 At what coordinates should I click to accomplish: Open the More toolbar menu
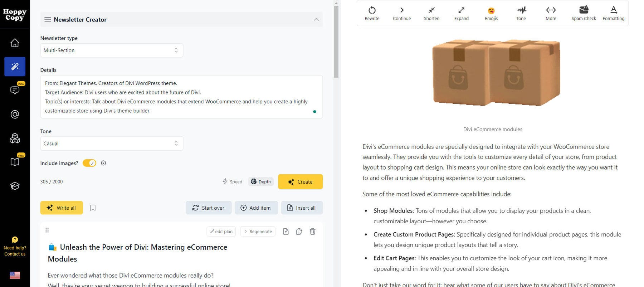coord(551,13)
